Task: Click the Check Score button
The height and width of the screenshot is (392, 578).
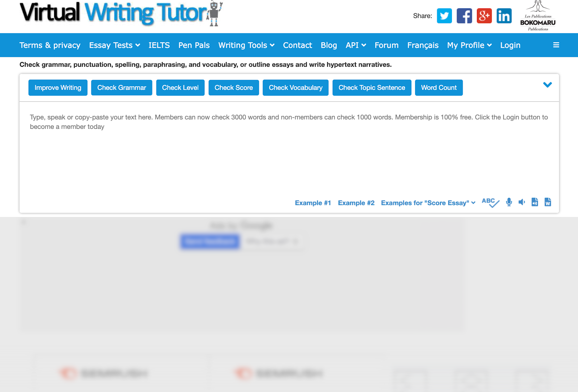Action: click(234, 88)
